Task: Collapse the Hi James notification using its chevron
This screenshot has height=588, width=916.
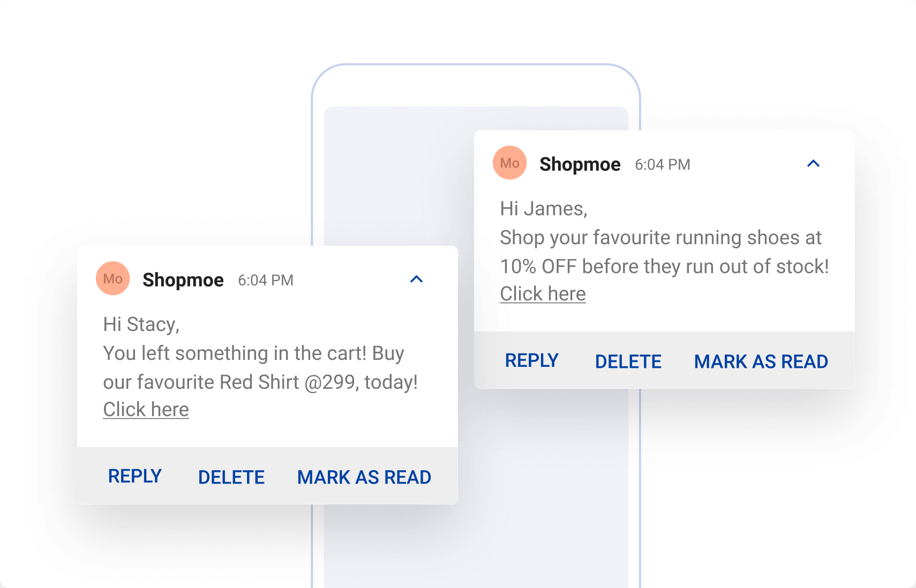Action: pos(813,163)
